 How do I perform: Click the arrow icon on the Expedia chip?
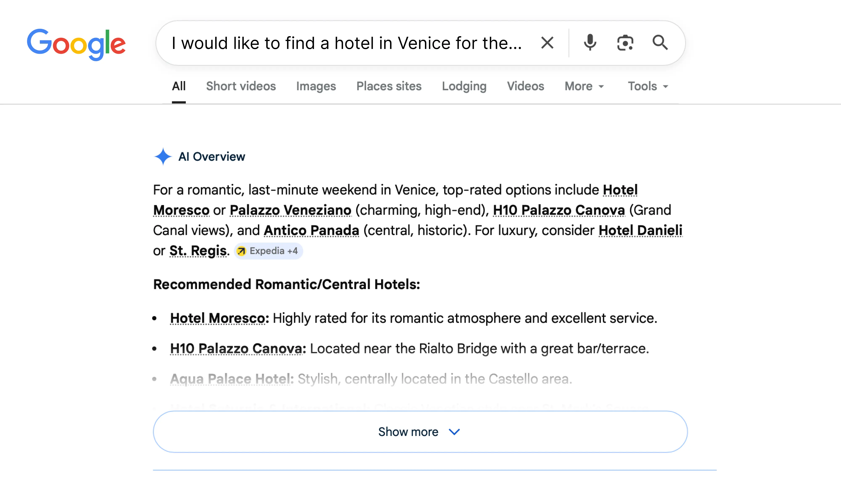242,251
